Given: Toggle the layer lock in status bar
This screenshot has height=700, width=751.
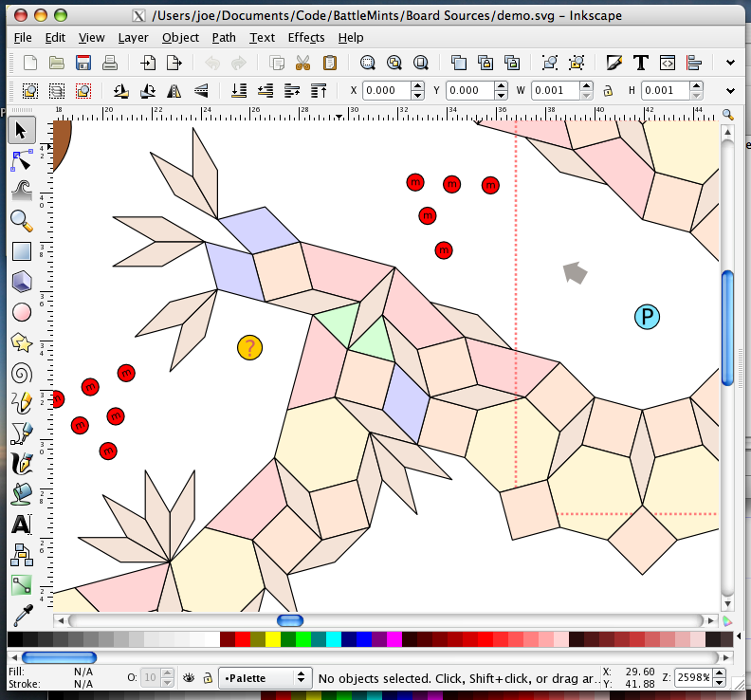Looking at the screenshot, I should (x=208, y=678).
